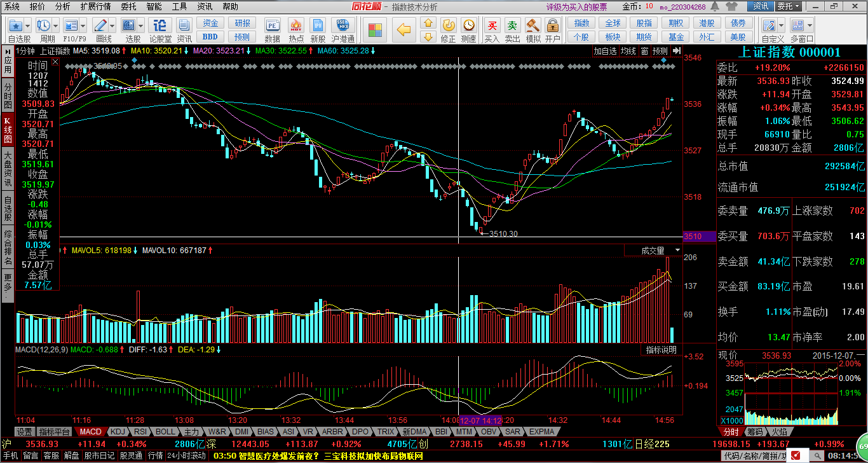Select 综合排名 in left sidebar

(x=8, y=248)
